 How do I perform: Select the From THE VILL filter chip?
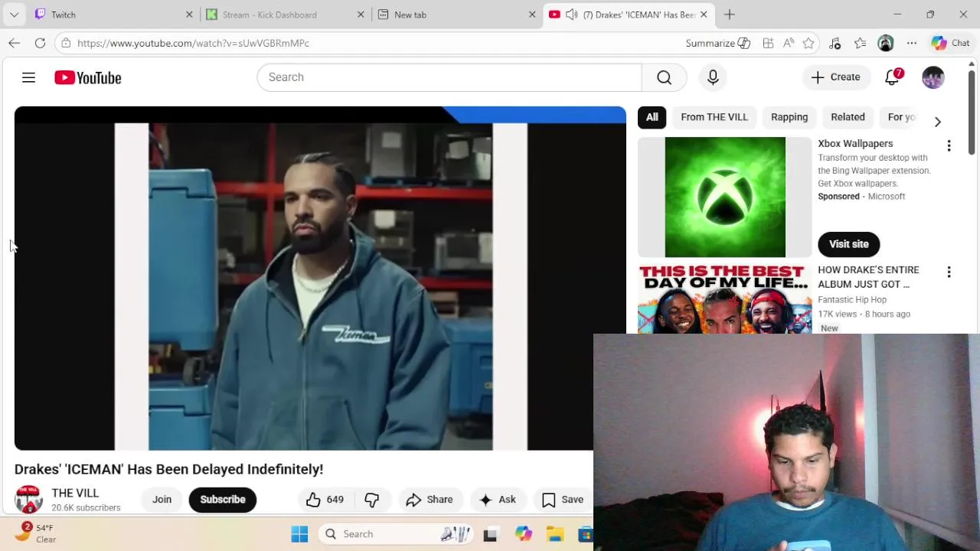[x=714, y=117]
